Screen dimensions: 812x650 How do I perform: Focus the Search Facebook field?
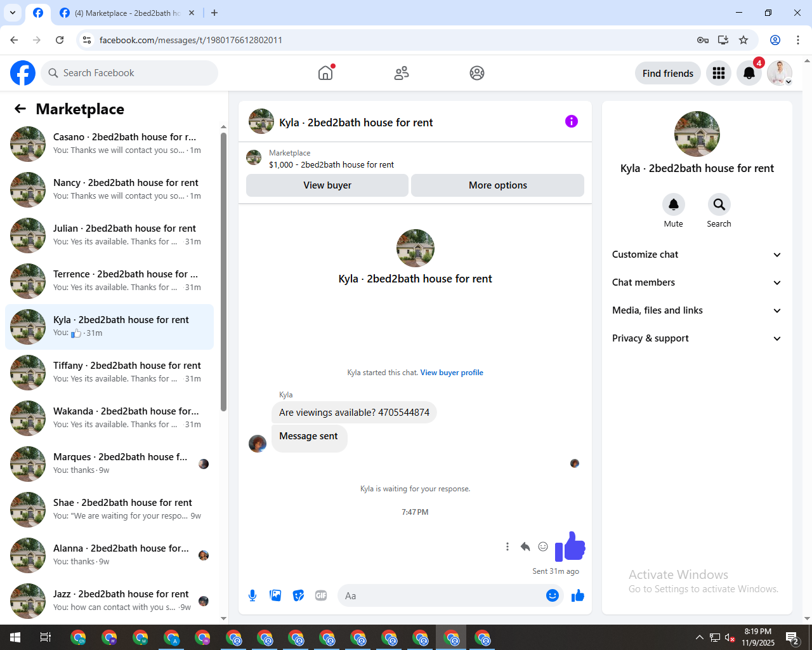129,73
